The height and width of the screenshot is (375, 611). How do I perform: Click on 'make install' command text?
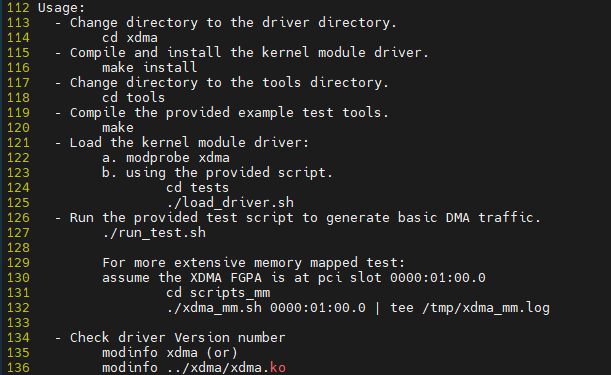tap(150, 68)
